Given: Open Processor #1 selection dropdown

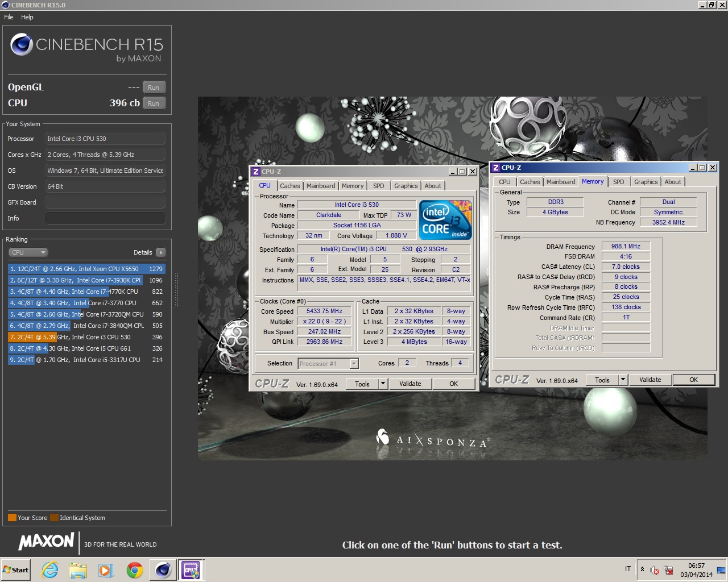Looking at the screenshot, I should pyautogui.click(x=328, y=364).
